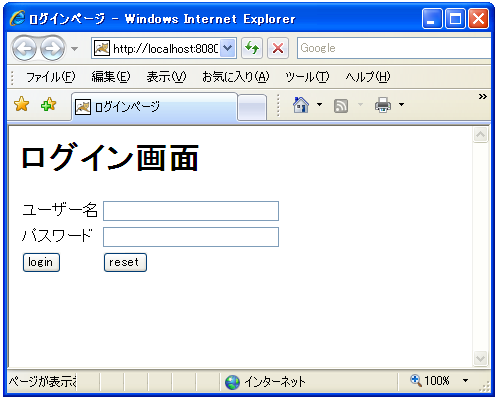Image resolution: width=497 pixels, height=398 pixels.
Task: Click the RSS feeds icon
Action: [341, 106]
